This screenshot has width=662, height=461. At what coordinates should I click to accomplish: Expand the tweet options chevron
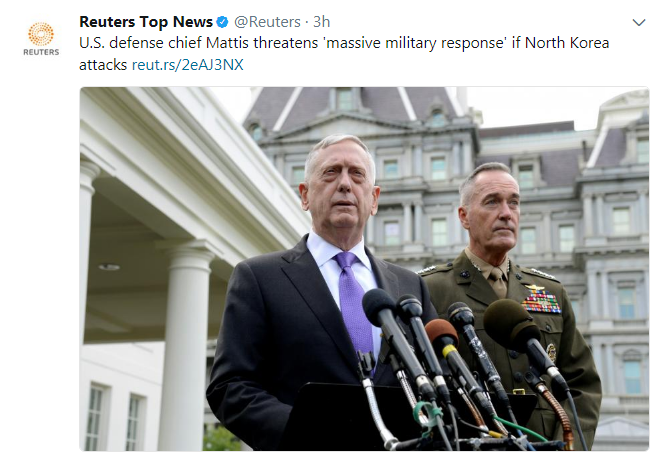[639, 22]
